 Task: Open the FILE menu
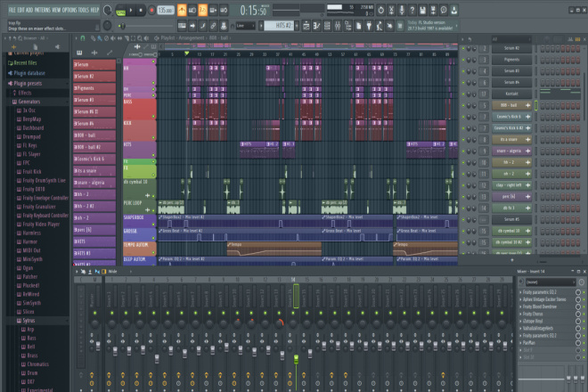[x=12, y=10]
